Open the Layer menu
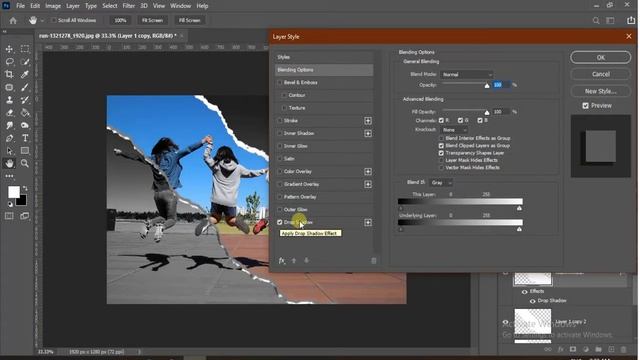Viewport: 640px width, 360px height. pos(73,6)
